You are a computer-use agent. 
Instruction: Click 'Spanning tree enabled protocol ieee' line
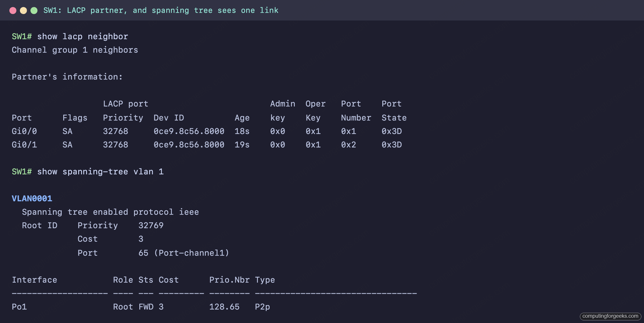pyautogui.click(x=110, y=212)
